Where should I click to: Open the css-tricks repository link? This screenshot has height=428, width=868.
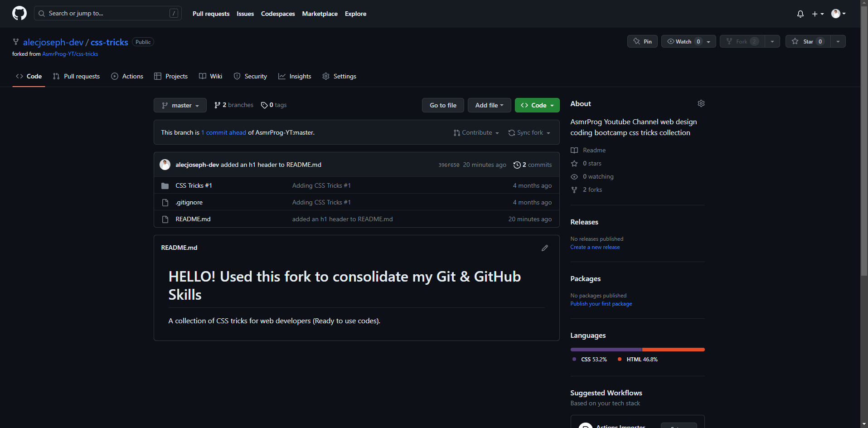[x=109, y=42]
